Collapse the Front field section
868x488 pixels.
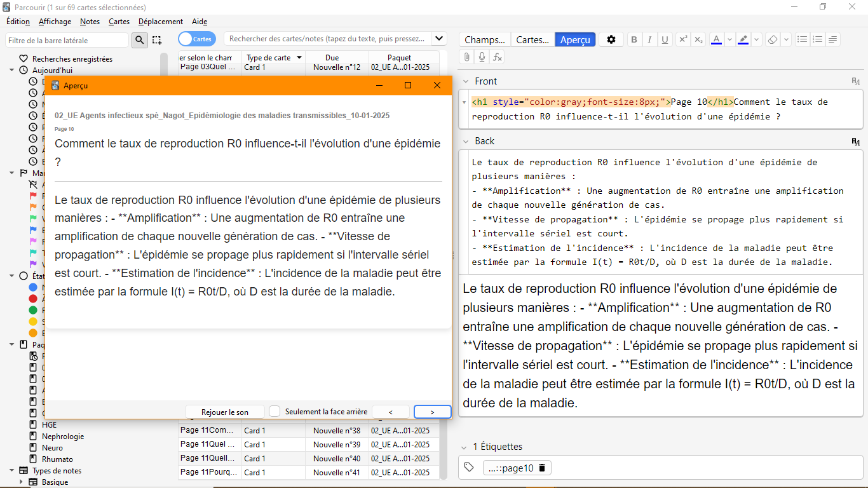pyautogui.click(x=465, y=81)
